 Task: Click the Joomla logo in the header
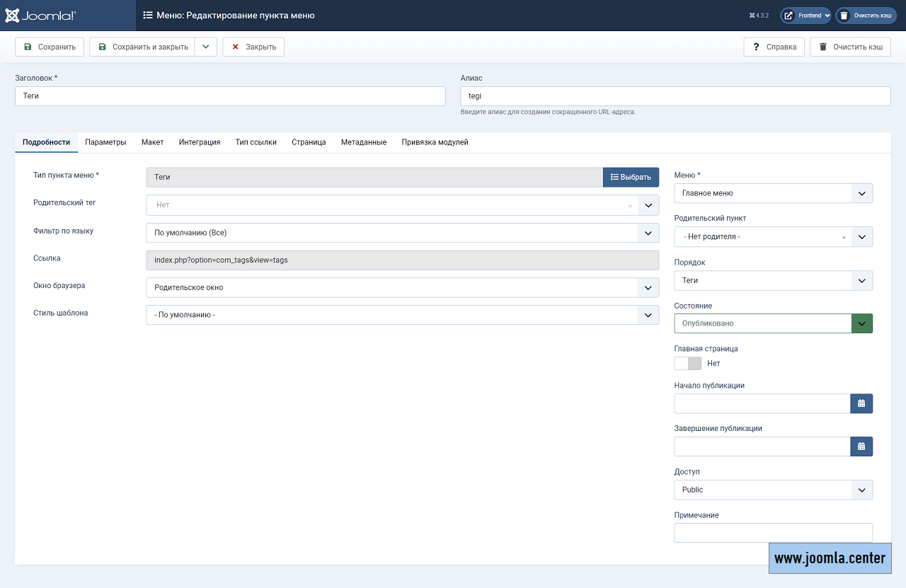pos(40,15)
